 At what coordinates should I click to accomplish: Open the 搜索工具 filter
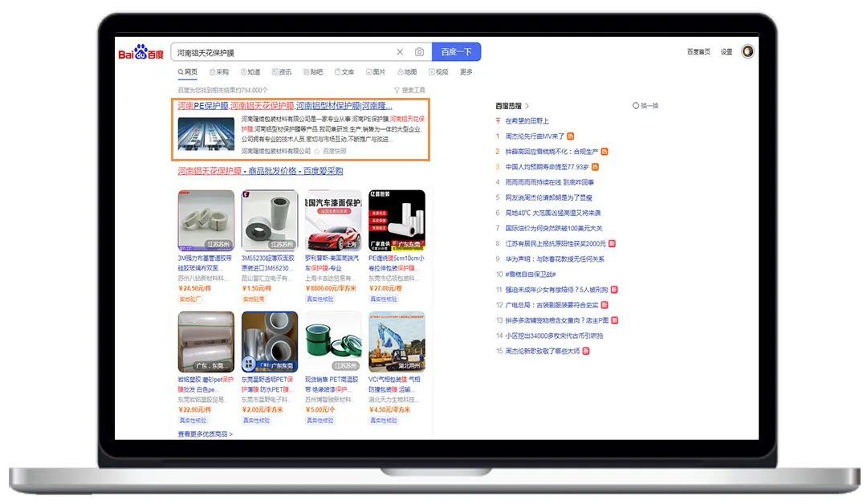point(409,90)
